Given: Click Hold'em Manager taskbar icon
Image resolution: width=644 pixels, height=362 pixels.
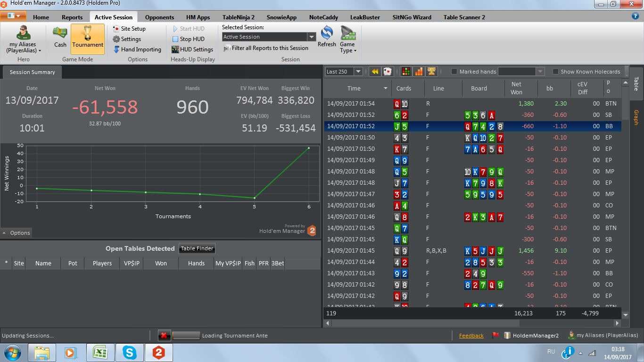Looking at the screenshot, I should [158, 353].
